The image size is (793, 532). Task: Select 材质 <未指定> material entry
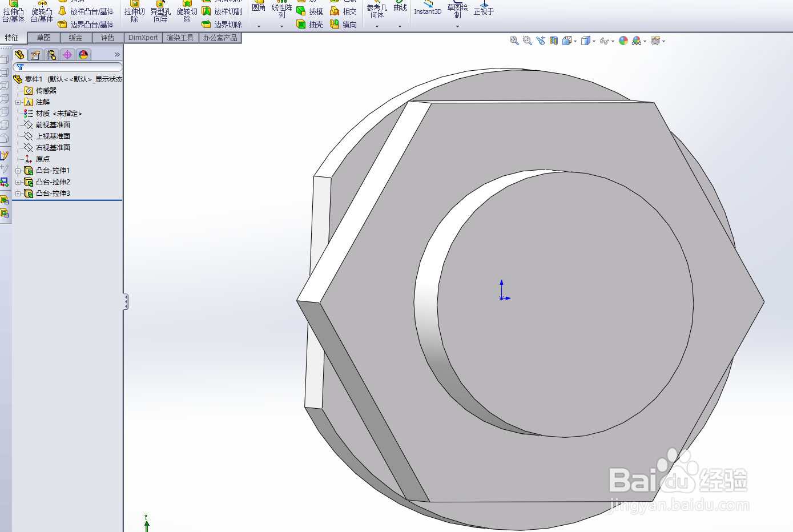point(53,113)
